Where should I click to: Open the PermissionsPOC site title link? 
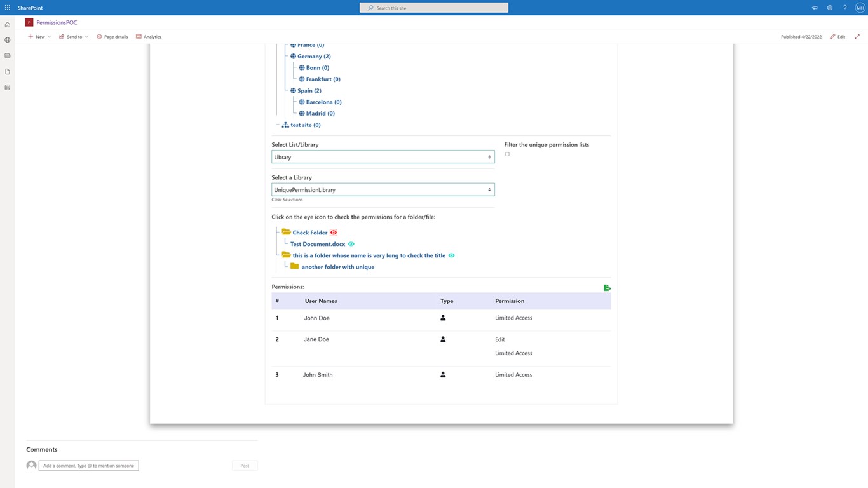tap(57, 22)
